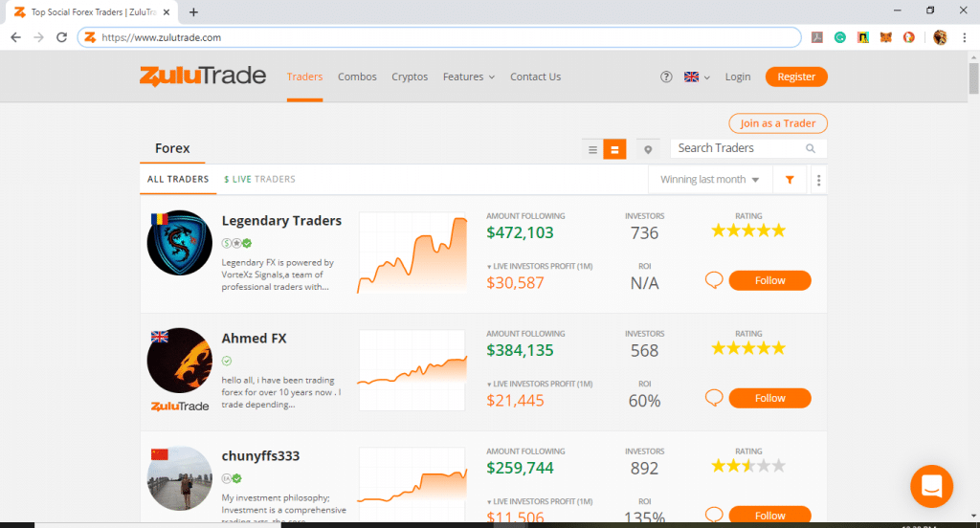The height and width of the screenshot is (528, 980).
Task: Expand Live Investors Profit for chunyffs333
Action: (540, 501)
